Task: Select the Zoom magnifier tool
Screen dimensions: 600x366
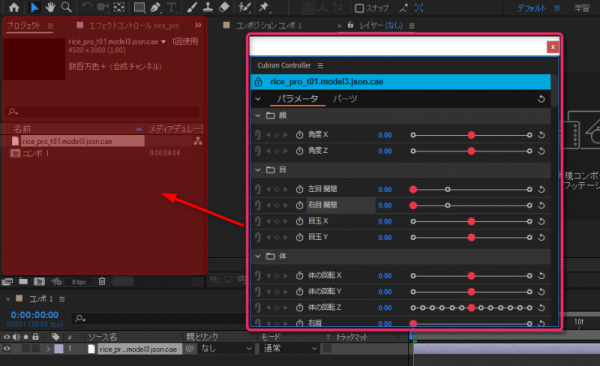Action: tap(67, 7)
